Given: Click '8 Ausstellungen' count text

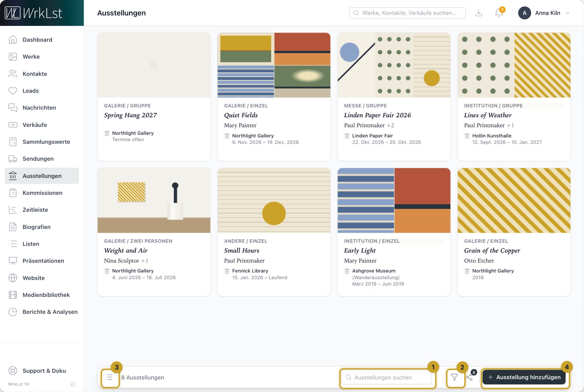Looking at the screenshot, I should [142, 377].
